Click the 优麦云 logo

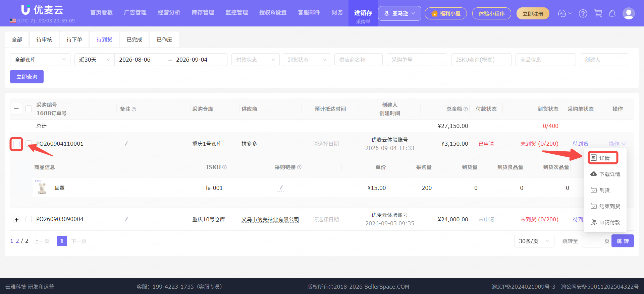[x=42, y=10]
